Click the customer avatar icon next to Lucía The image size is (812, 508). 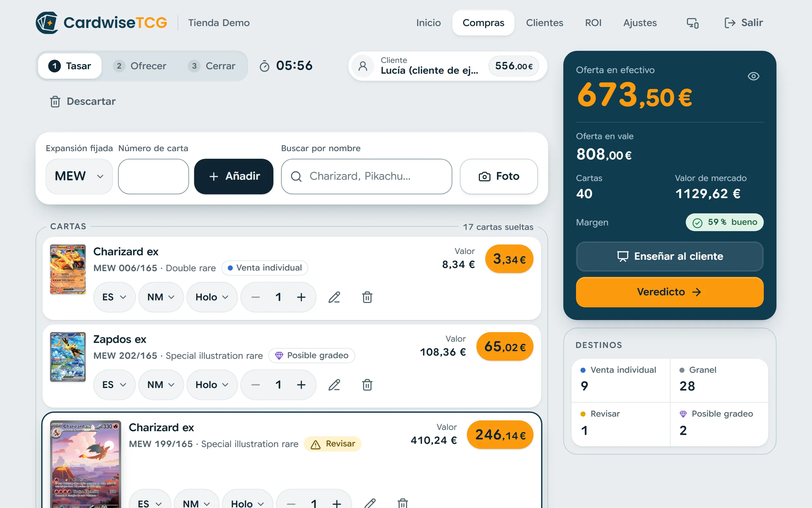[363, 66]
